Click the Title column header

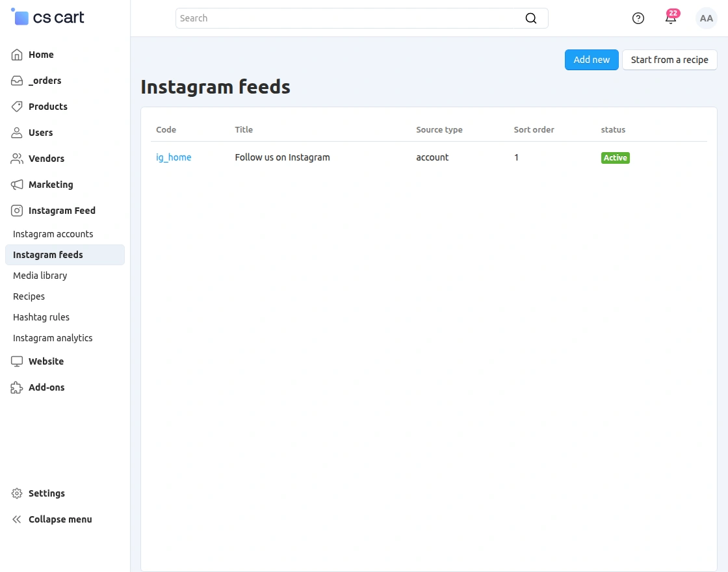[244, 129]
